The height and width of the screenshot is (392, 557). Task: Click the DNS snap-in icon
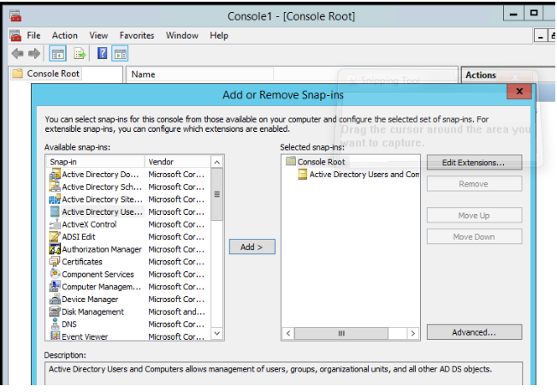pos(55,324)
